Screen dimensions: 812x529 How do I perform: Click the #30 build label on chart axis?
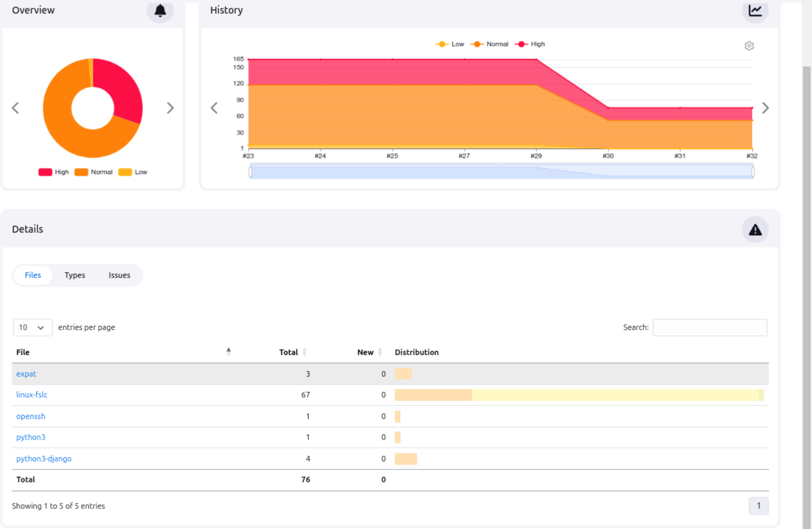(608, 156)
